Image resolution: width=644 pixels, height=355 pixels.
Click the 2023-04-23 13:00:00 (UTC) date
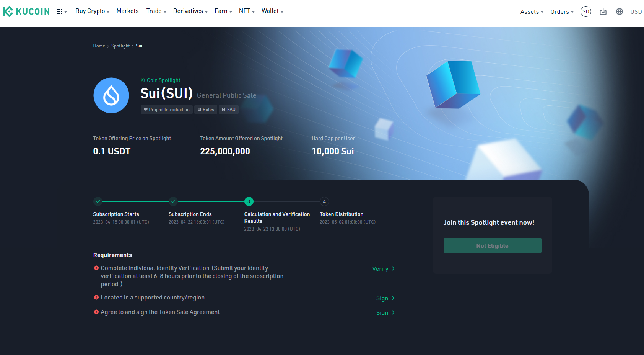point(272,229)
